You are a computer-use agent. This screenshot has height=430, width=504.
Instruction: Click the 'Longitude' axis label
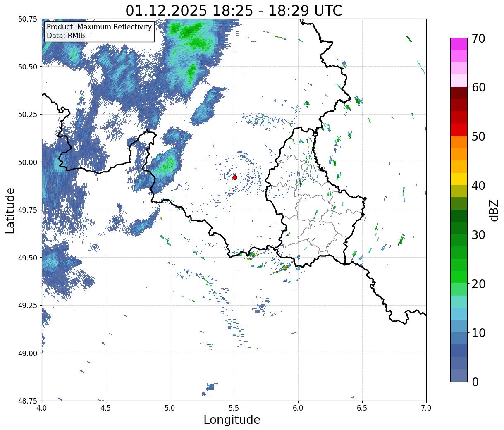click(x=232, y=420)
